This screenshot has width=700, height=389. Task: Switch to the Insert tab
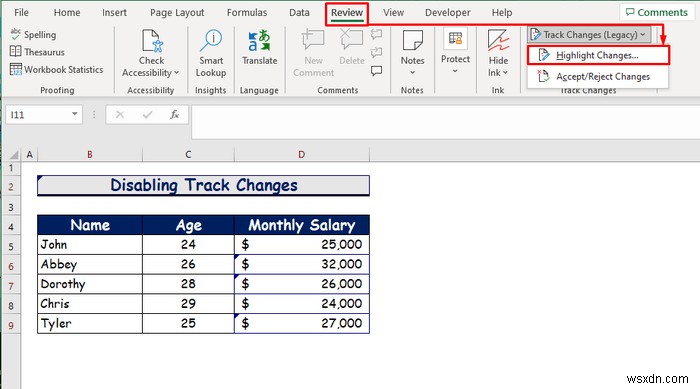[114, 13]
